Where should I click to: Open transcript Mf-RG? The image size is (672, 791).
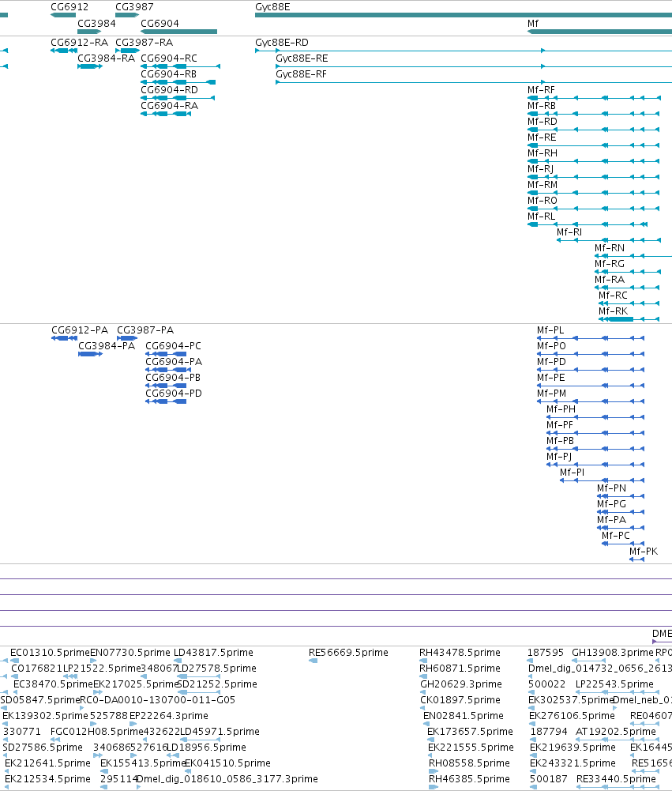click(x=610, y=263)
